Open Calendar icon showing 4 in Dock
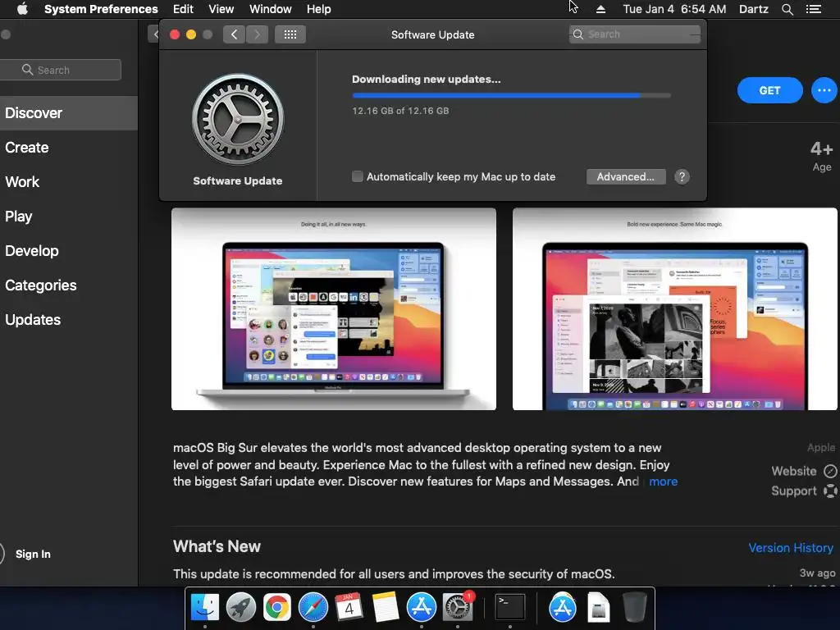This screenshot has height=630, width=840. (x=349, y=608)
